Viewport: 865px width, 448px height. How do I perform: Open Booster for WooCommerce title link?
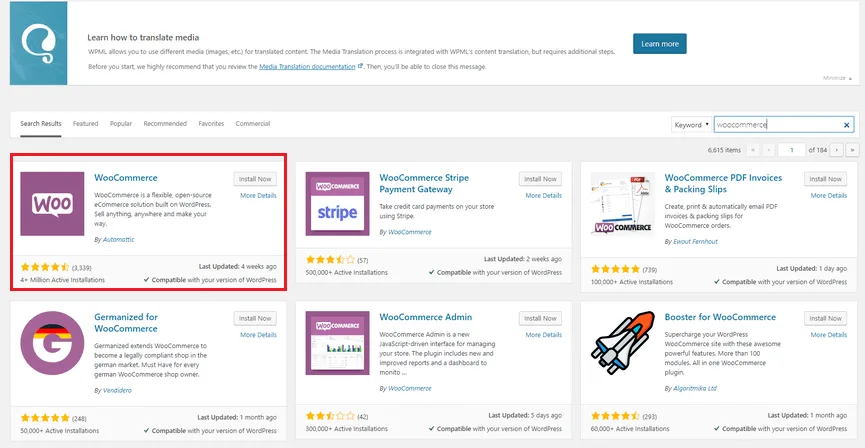click(720, 317)
